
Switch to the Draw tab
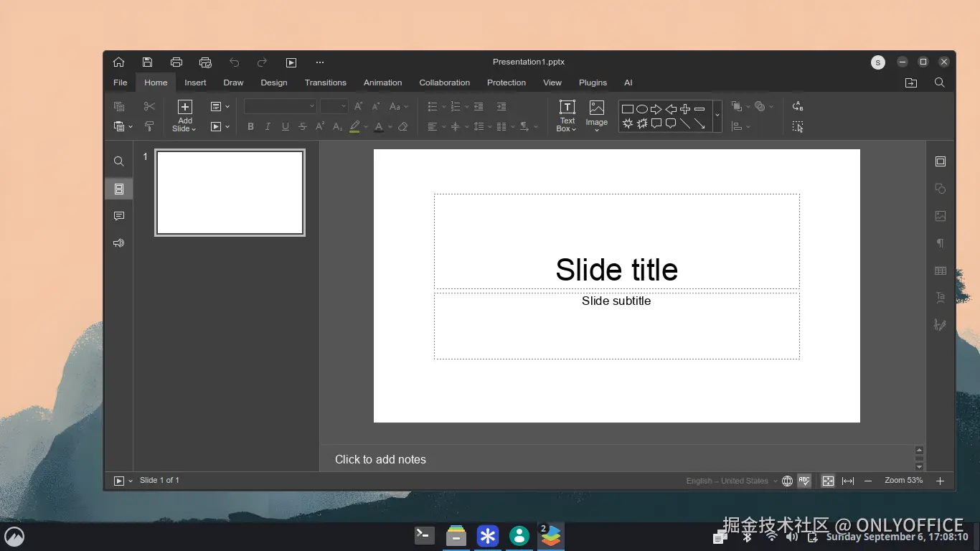pyautogui.click(x=233, y=83)
